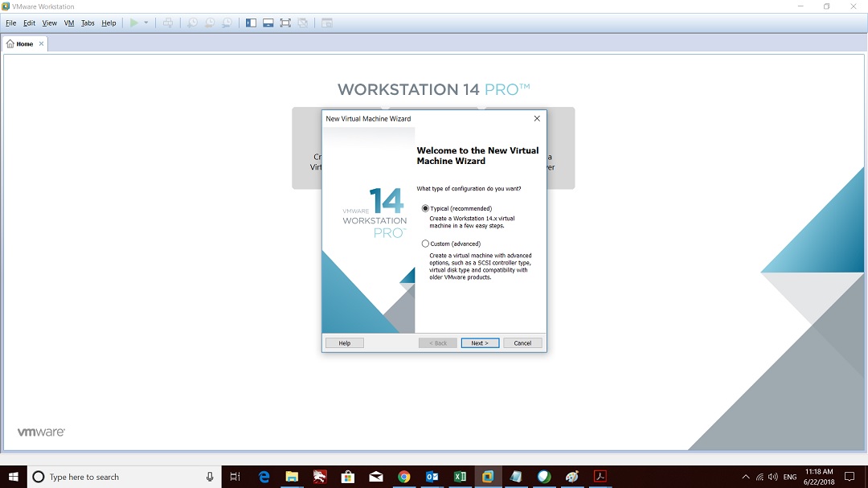868x488 pixels.
Task: Open the Edit menu
Action: point(30,23)
